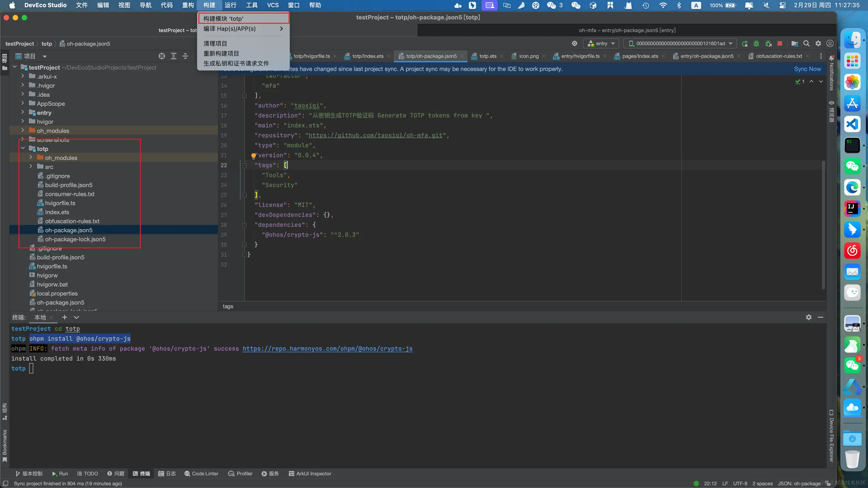Image resolution: width=868 pixels, height=488 pixels.
Task: Select 重新构建项目 menu entry
Action: click(243, 54)
